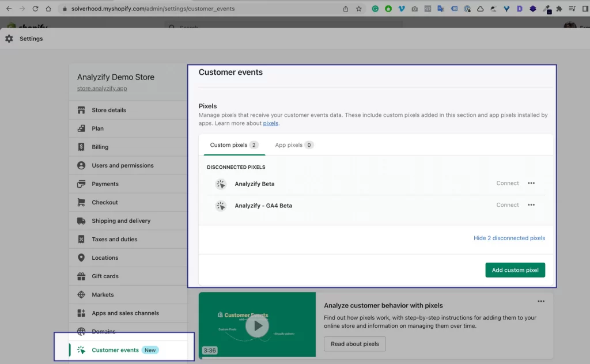
Task: Open Users and permissions via its person icon
Action: 81,165
